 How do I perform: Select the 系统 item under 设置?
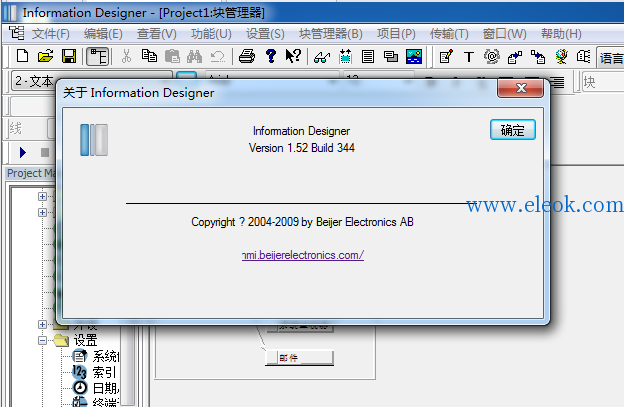pyautogui.click(x=105, y=356)
